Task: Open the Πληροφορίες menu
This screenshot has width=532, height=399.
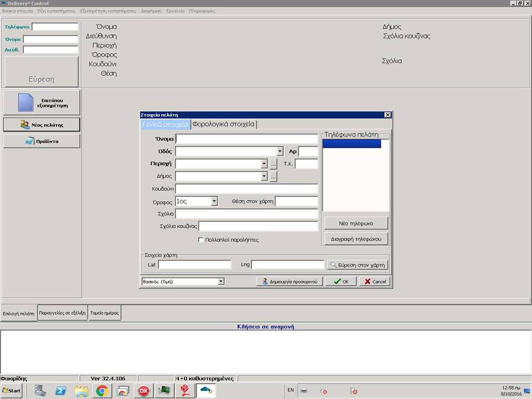Action: tap(202, 11)
